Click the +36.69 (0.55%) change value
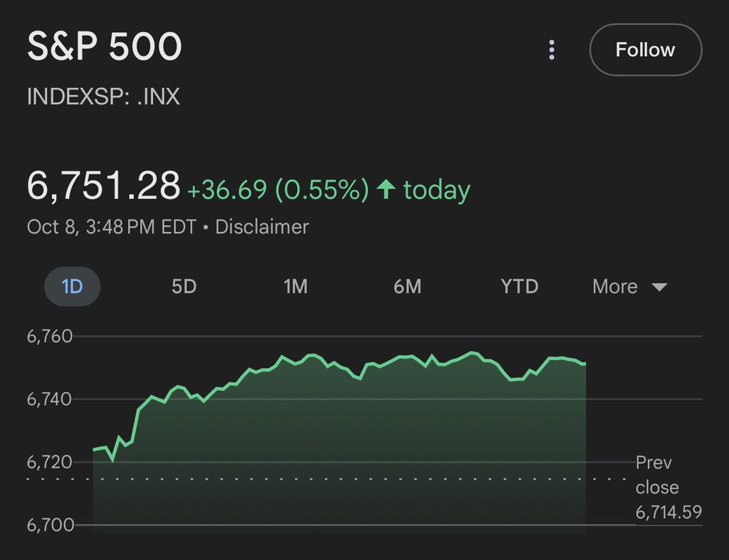The width and height of the screenshot is (729, 560). (278, 190)
